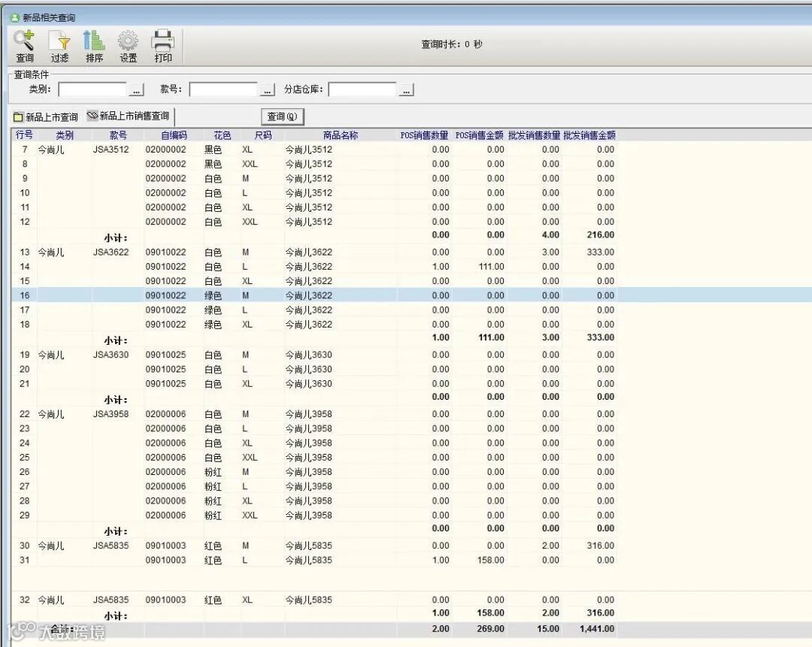Open the 款号 browse ellipsis button

click(268, 90)
